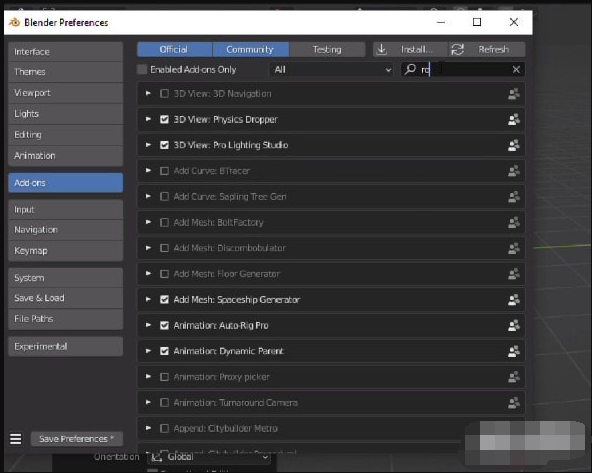Click community icon on BoltFactory row
The image size is (592, 473).
click(513, 222)
